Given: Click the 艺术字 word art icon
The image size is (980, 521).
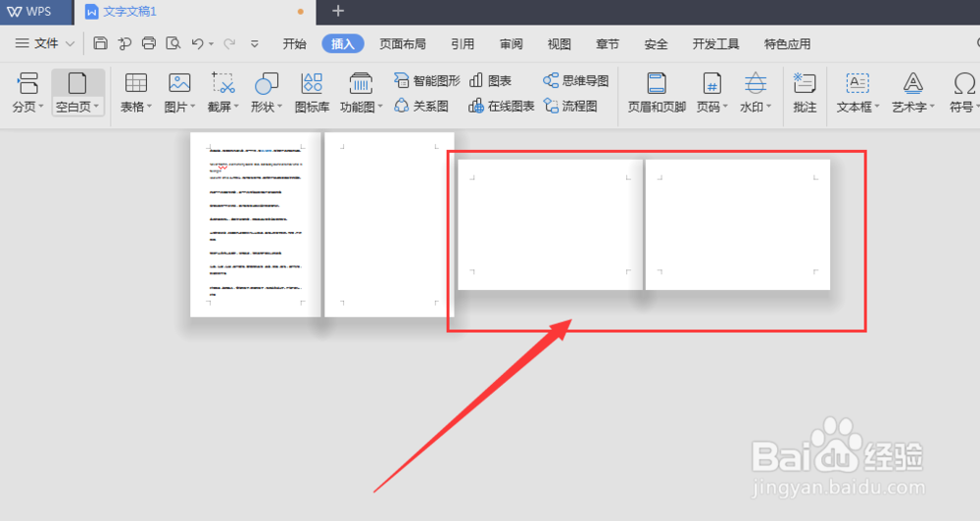Looking at the screenshot, I should [x=913, y=82].
